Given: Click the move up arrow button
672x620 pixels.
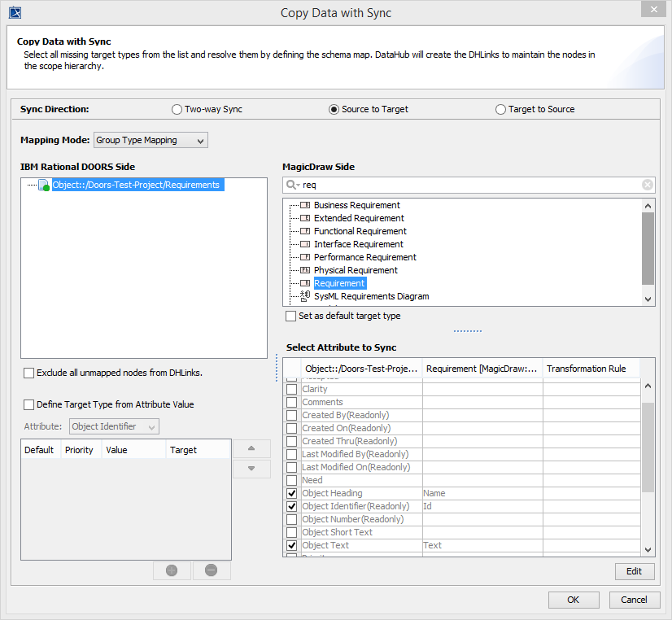Looking at the screenshot, I should coord(252,448).
